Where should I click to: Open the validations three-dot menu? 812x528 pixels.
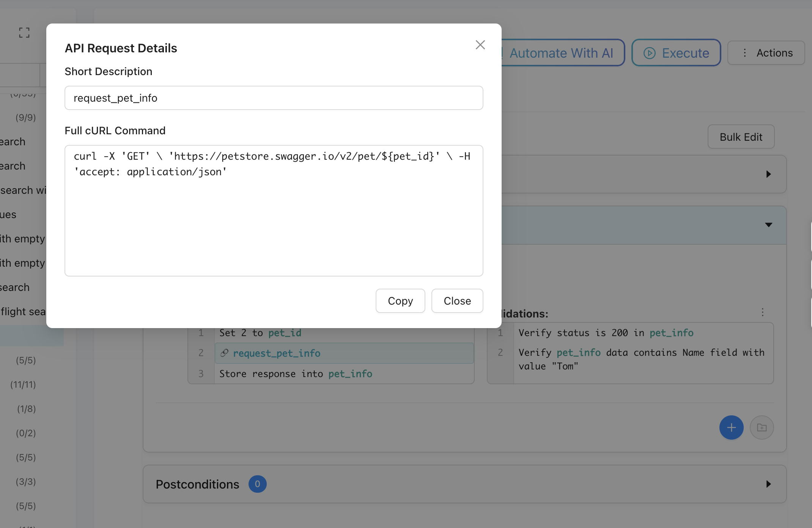762,312
